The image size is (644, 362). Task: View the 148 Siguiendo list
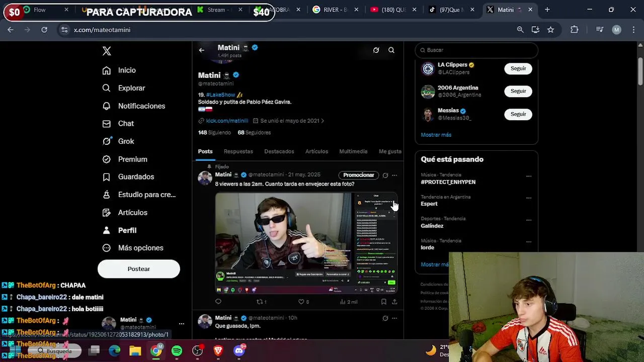click(214, 133)
